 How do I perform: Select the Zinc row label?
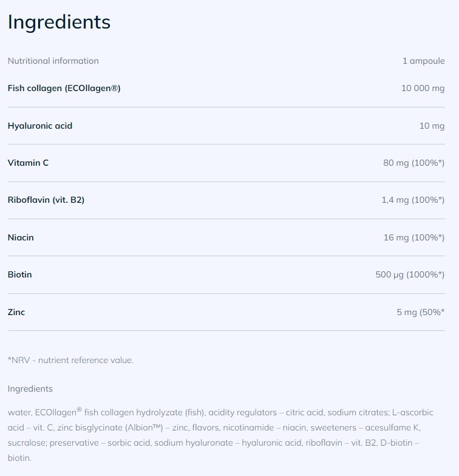[16, 312]
